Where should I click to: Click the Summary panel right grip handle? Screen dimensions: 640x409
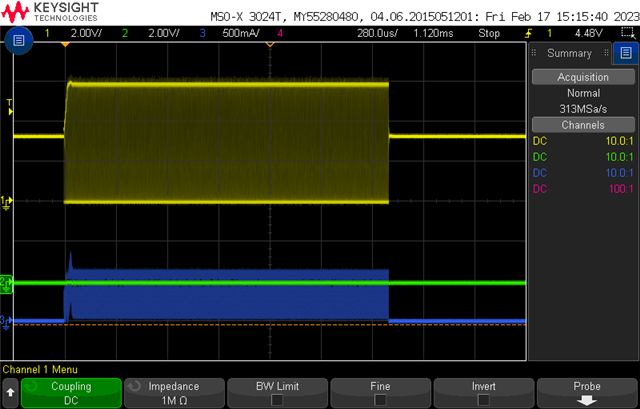[x=606, y=53]
